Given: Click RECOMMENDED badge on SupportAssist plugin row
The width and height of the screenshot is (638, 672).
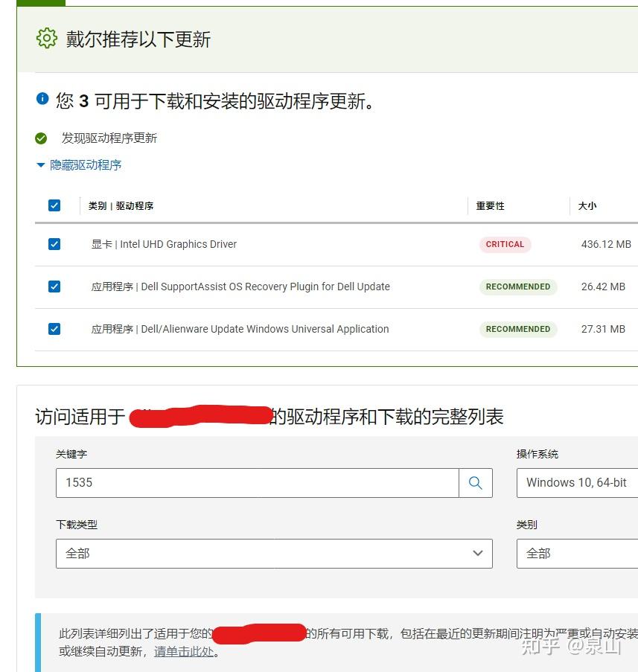Looking at the screenshot, I should 518,287.
